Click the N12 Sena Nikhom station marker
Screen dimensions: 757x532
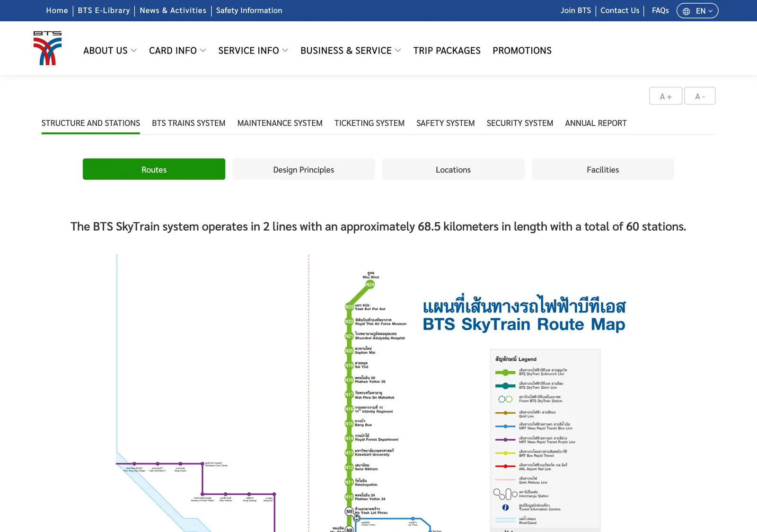pyautogui.click(x=349, y=468)
